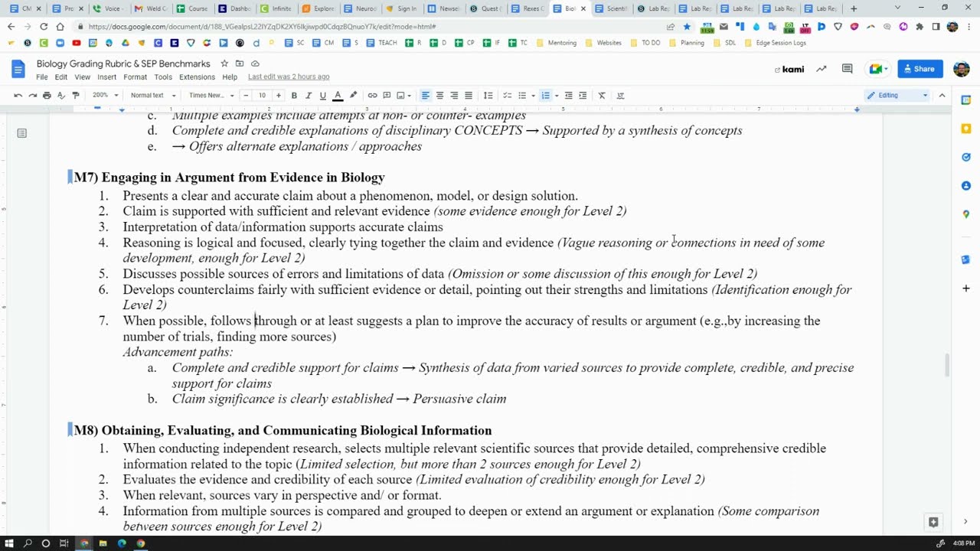
Task: Right-align the text
Action: pyautogui.click(x=454, y=96)
